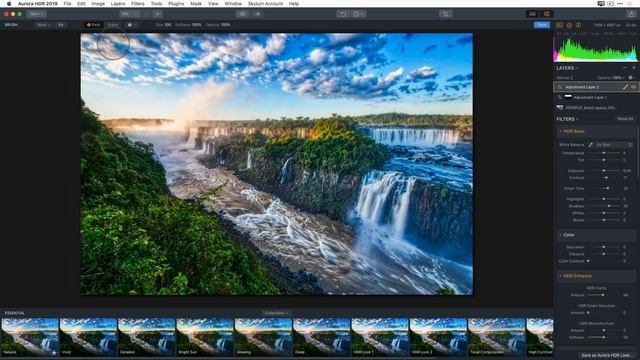Zoom in with the plus button
The width and height of the screenshot is (640, 360).
(157, 14)
